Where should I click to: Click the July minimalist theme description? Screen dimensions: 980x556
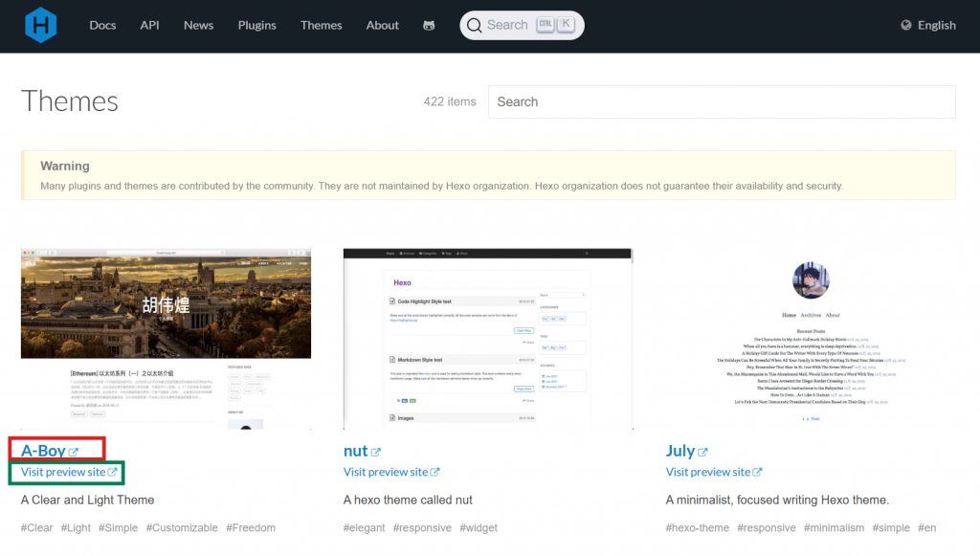(x=777, y=500)
